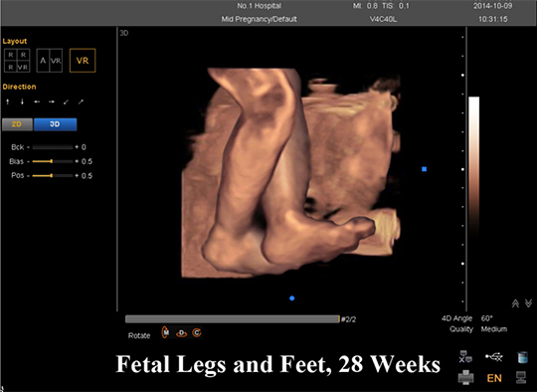Screen dimensions: 537x392
Task: Click the M rotate icon
Action: pos(165,332)
